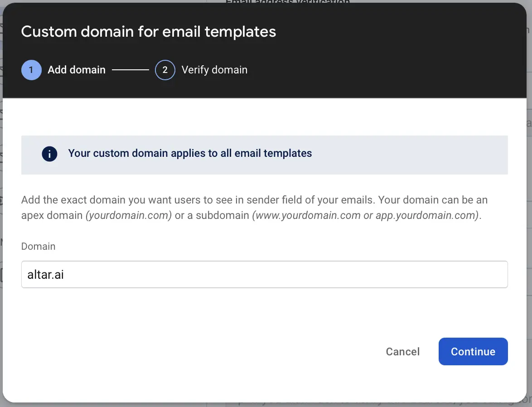Image resolution: width=532 pixels, height=407 pixels.
Task: Click the www.yourdomain.com subdomain example
Action: click(x=308, y=215)
